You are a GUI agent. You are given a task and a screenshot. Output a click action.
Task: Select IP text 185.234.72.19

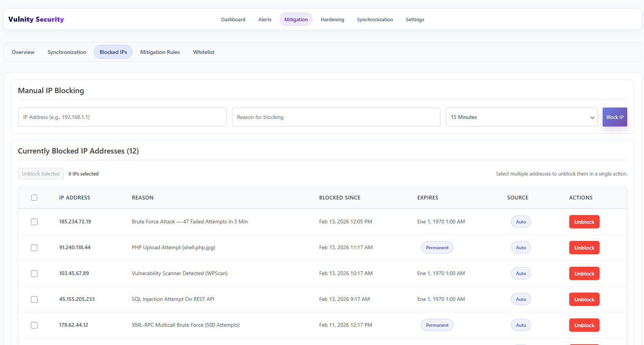[75, 222]
